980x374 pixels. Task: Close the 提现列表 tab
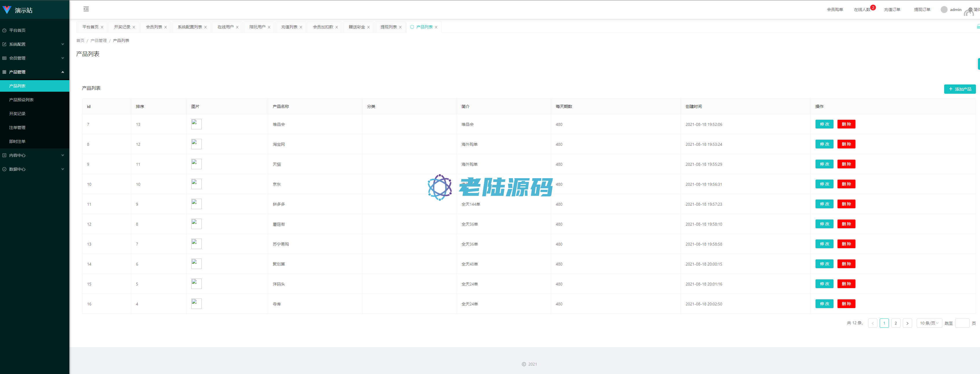click(400, 27)
